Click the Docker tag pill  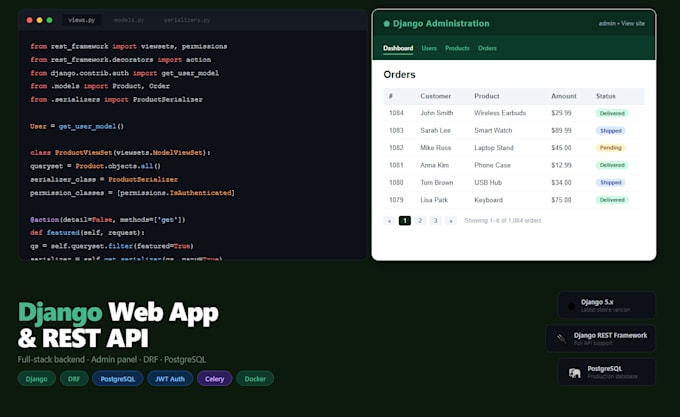pyautogui.click(x=255, y=379)
